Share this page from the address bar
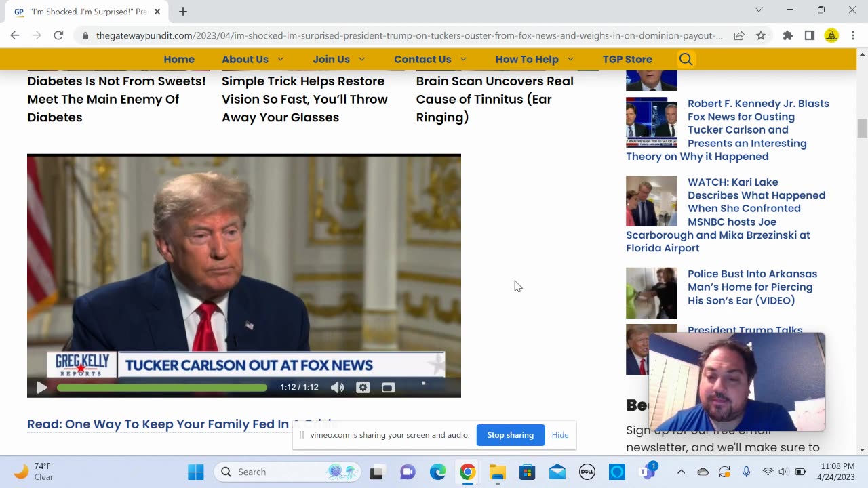This screenshot has height=488, width=868. [739, 35]
